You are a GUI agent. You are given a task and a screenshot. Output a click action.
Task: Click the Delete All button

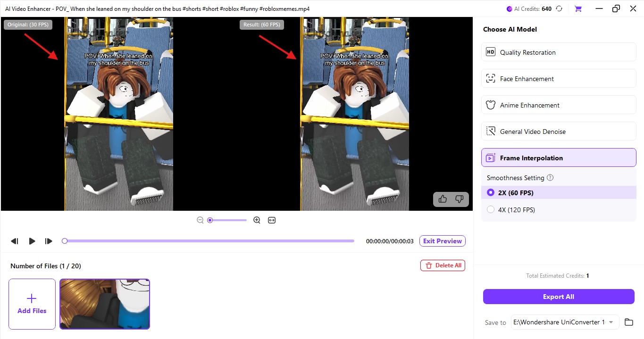coord(443,265)
